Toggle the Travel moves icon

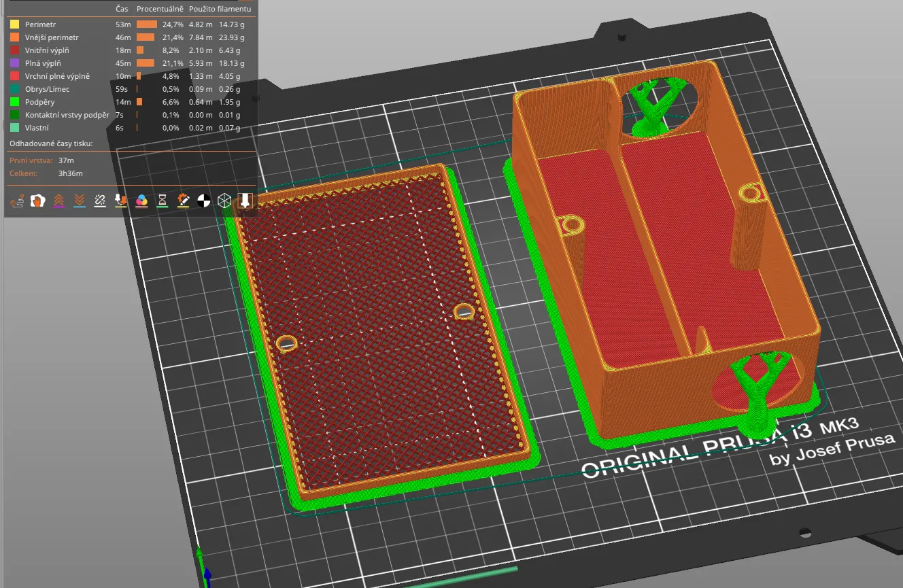pyautogui.click(x=17, y=201)
